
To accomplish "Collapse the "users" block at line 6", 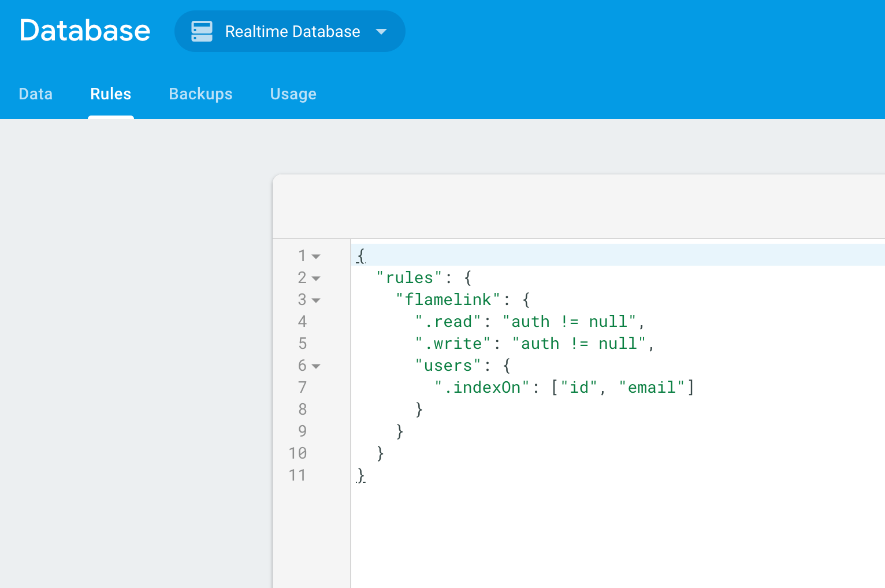I will coord(315,366).
